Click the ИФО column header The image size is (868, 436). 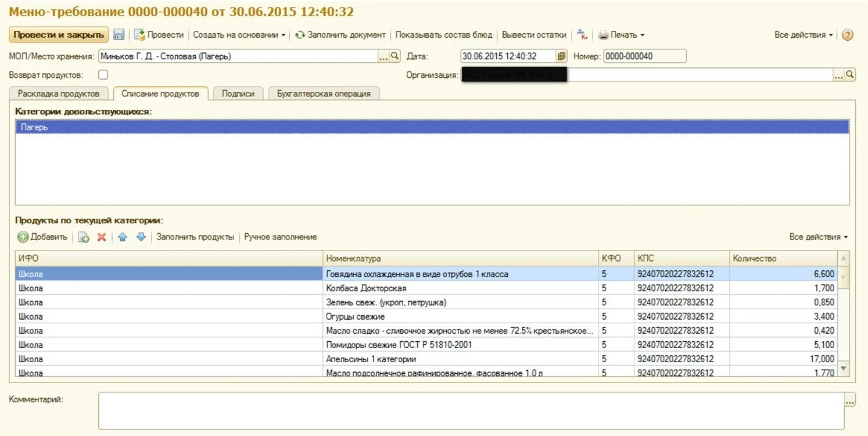click(x=169, y=259)
